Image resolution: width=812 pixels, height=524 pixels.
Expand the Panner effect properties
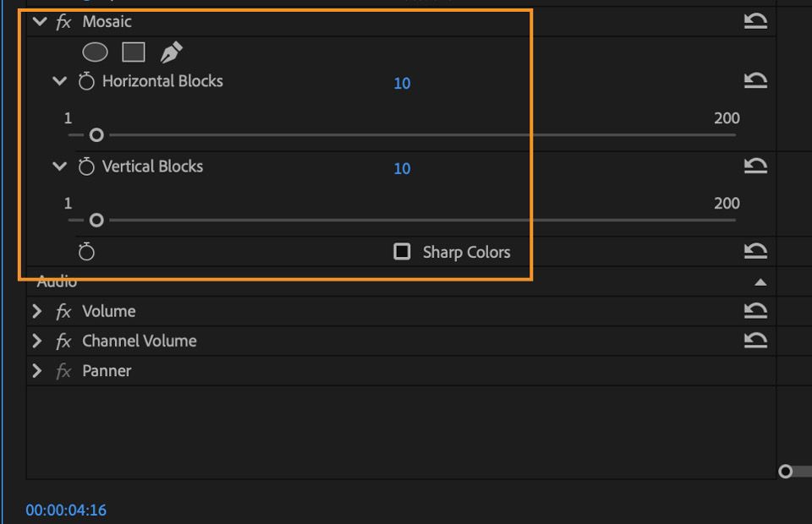coord(37,370)
